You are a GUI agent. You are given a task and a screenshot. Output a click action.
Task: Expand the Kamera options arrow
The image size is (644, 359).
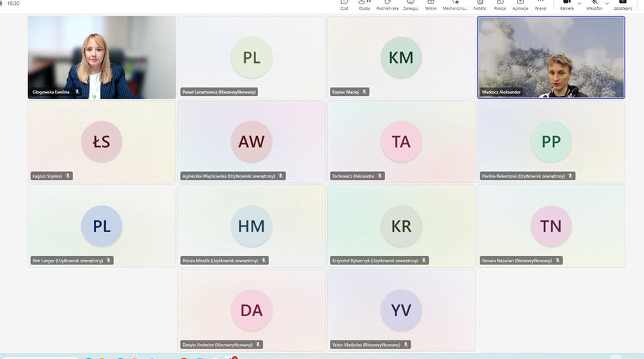click(x=580, y=3)
